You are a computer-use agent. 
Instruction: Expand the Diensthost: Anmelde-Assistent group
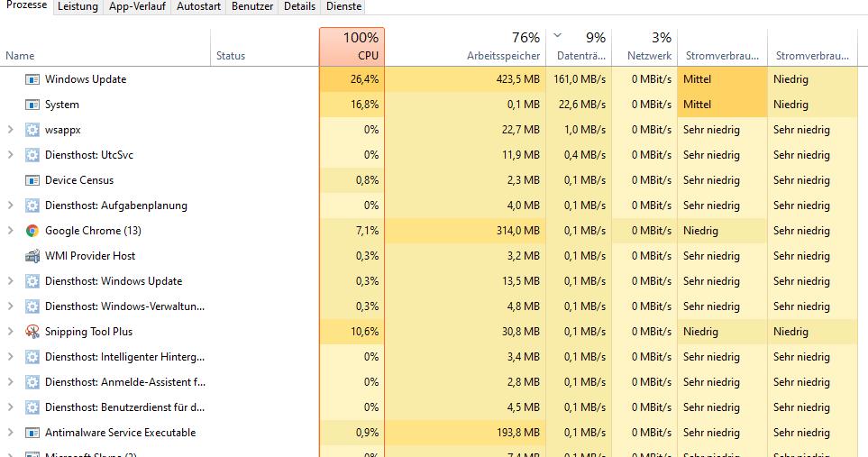[10, 382]
